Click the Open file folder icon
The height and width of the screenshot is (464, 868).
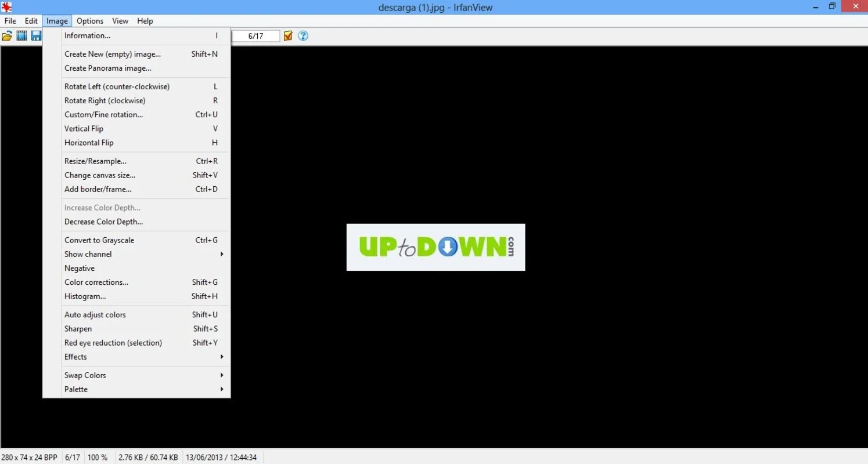coord(7,36)
